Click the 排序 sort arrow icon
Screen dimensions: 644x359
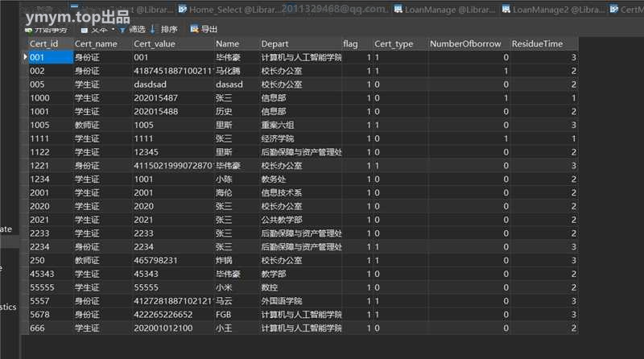tap(153, 29)
